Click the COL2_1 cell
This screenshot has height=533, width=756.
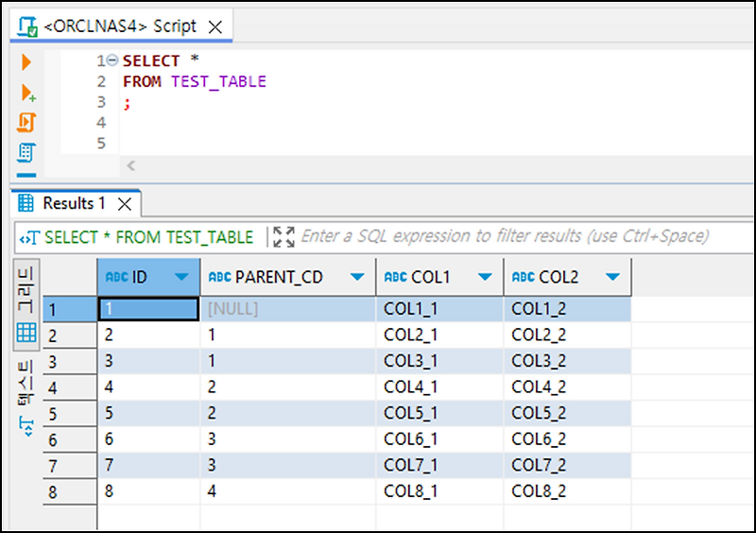click(439, 335)
